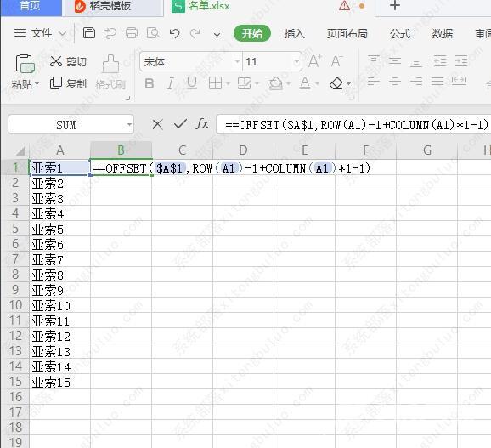This screenshot has width=491, height=448.
Task: Click the Font Color A icon
Action: (305, 83)
